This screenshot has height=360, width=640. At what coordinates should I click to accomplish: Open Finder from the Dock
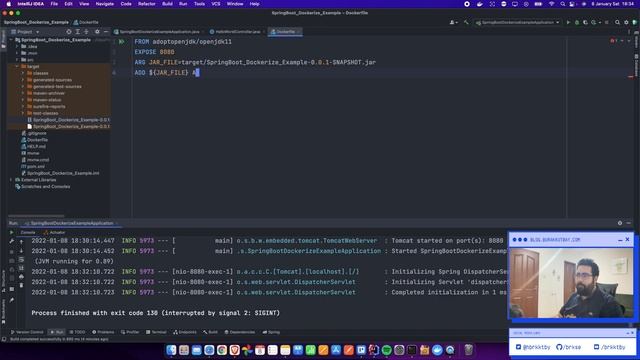[x=171, y=350]
